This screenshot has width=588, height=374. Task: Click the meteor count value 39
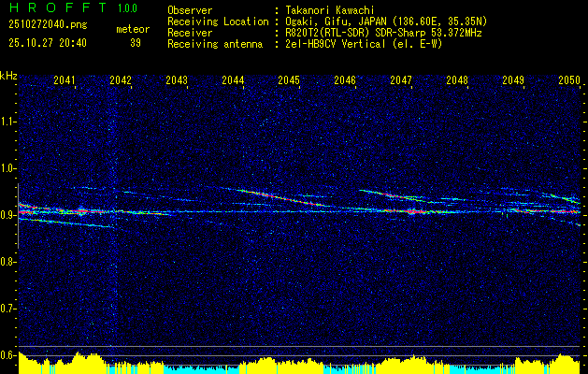[x=136, y=43]
